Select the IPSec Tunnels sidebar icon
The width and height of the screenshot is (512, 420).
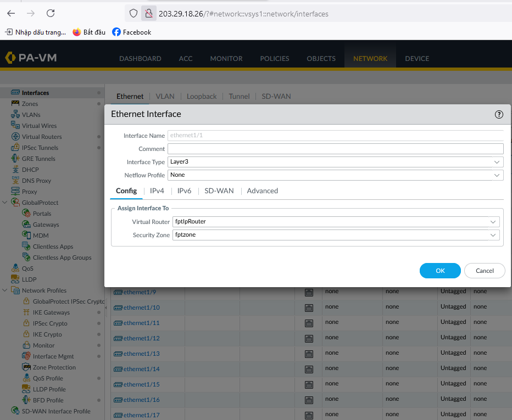[x=15, y=148]
